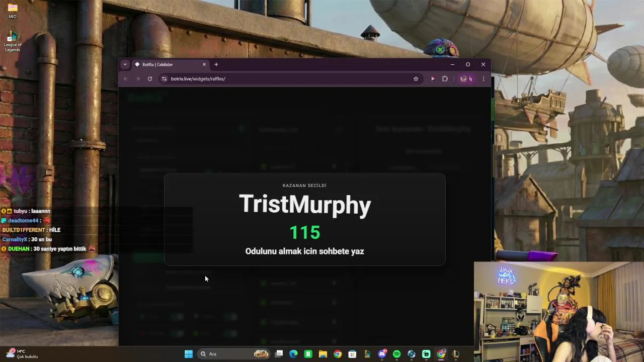Open the MIO desktop folder
644x362 pixels.
click(13, 11)
